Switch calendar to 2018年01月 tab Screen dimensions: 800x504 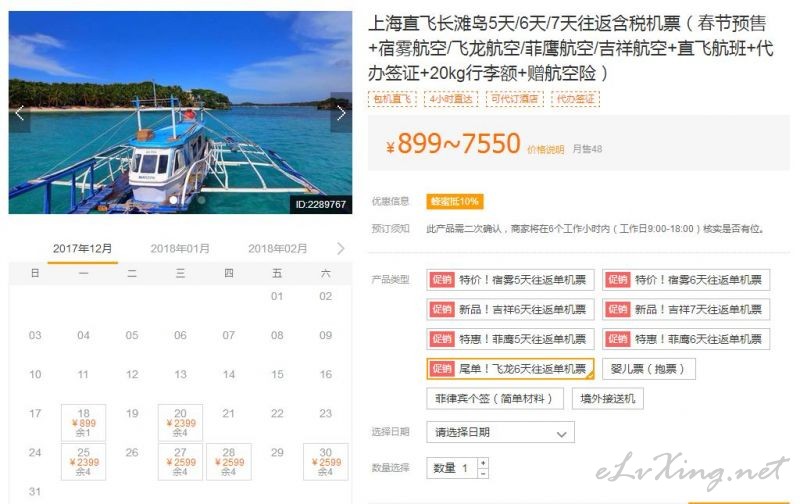(180, 248)
